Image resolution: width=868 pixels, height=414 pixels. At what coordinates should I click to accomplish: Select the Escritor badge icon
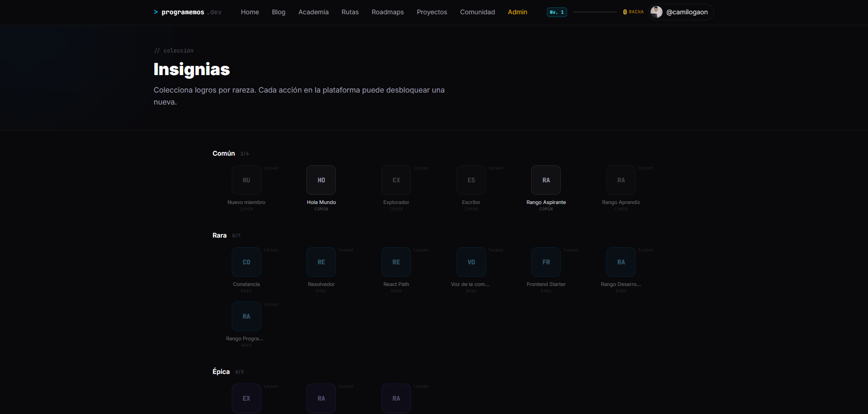[471, 180]
